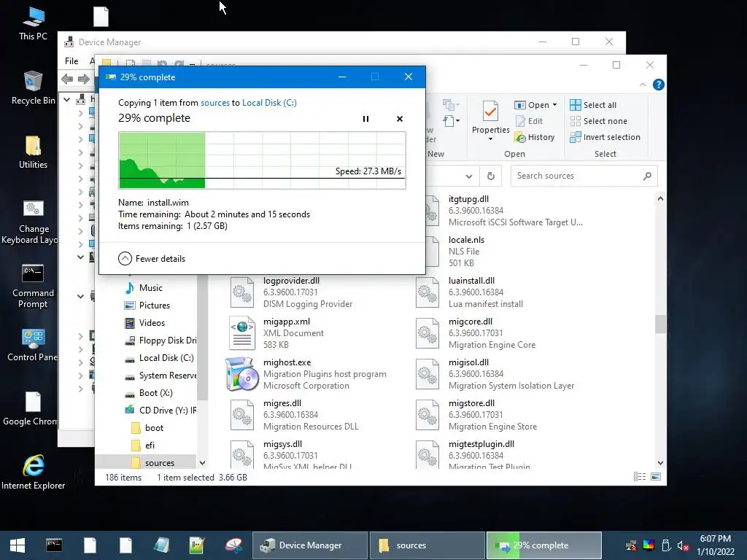Click the History ribbon button
747x560 pixels.
(535, 137)
